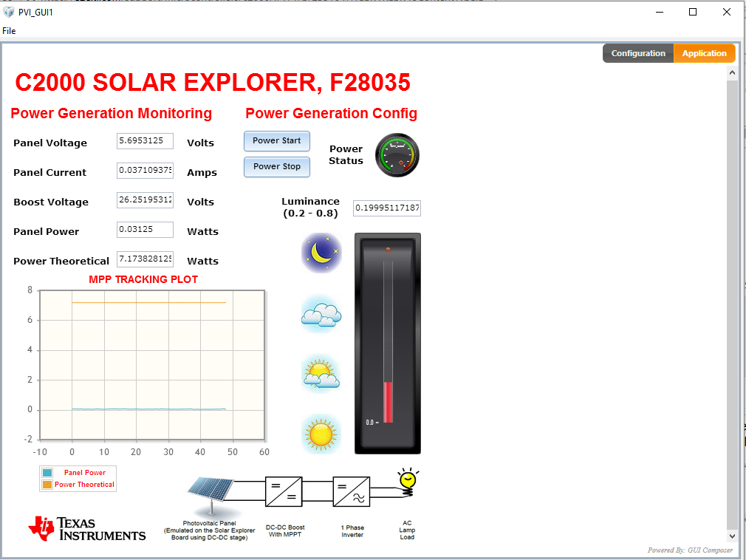Click the 'Panel Power' legend label

coord(85,473)
